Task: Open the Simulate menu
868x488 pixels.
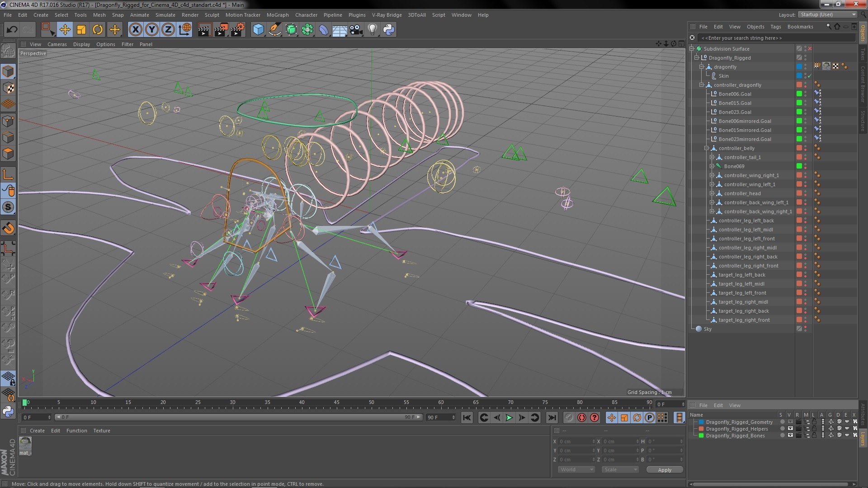Action: click(x=165, y=15)
